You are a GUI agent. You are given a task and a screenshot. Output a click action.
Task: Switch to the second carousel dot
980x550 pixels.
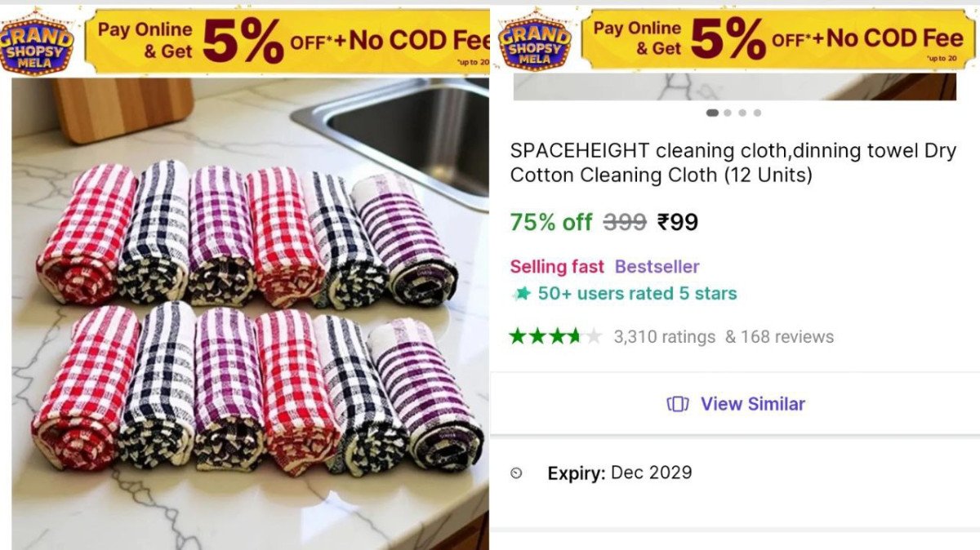[728, 113]
